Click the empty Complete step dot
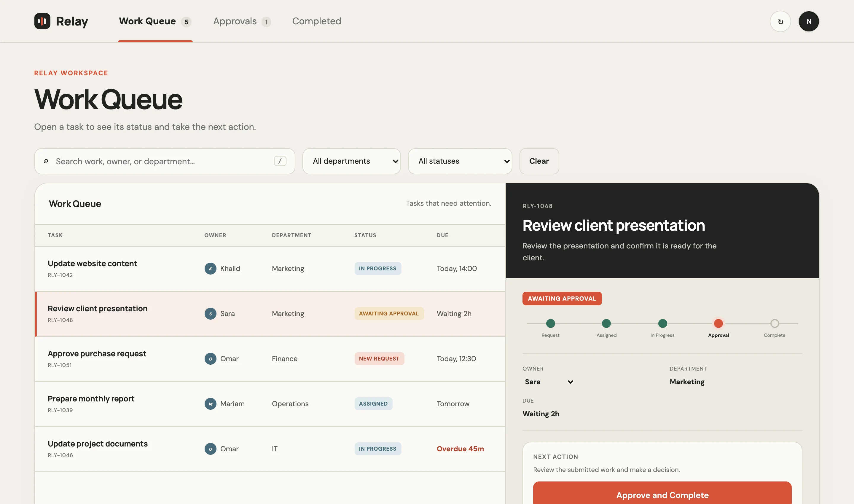 point(775,323)
